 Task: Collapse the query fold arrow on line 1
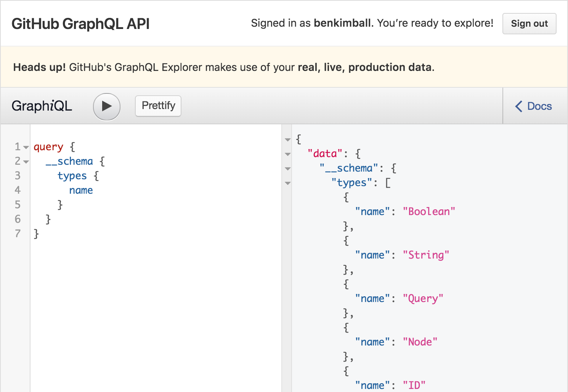pyautogui.click(x=25, y=147)
